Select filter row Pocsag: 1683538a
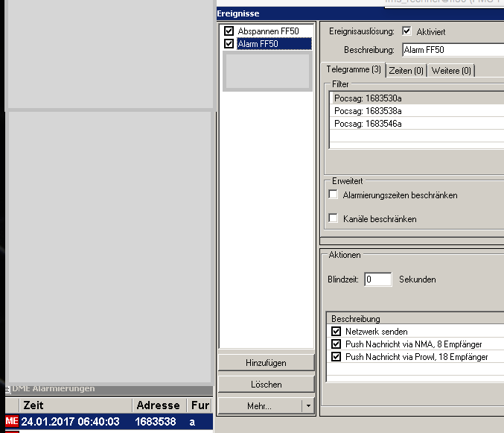 417,111
